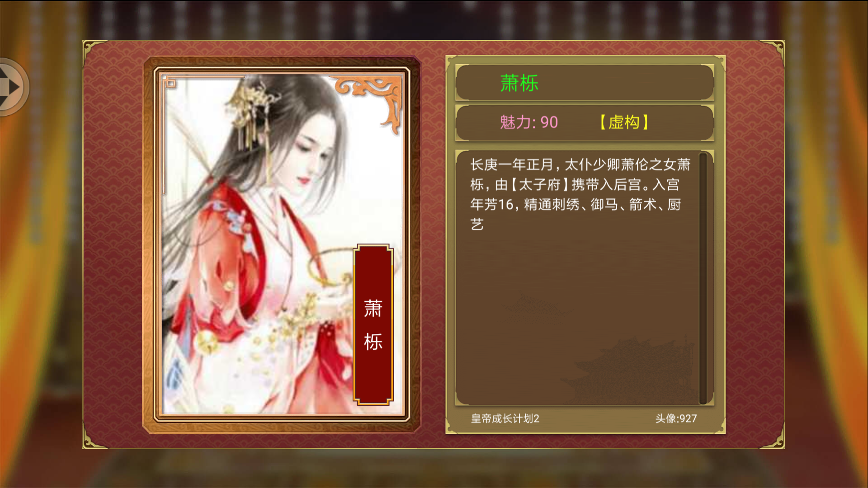Screen dimensions: 868x488
Task: Click the gold bracelet in the portrait
Action: point(329,267)
